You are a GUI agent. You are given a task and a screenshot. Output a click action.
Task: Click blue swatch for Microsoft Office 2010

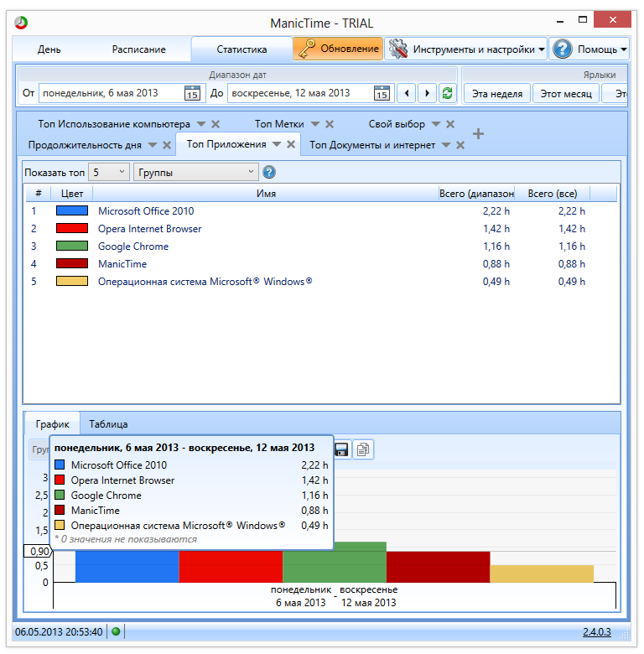(x=72, y=210)
